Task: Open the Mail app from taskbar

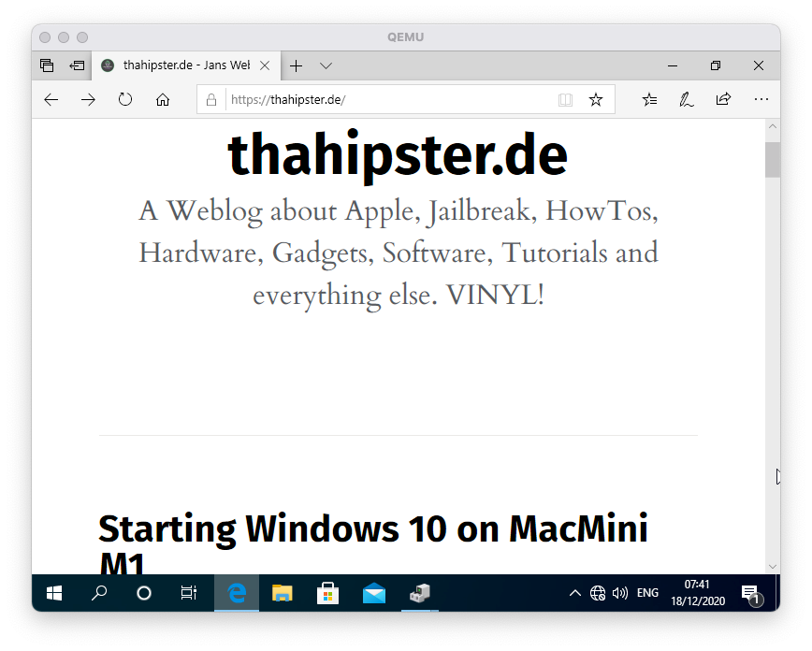Action: pyautogui.click(x=373, y=592)
